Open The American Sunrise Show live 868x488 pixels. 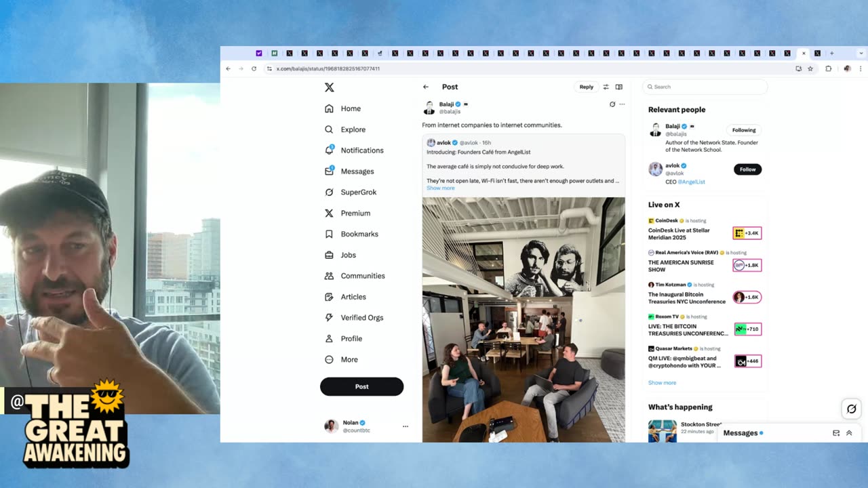(x=681, y=266)
